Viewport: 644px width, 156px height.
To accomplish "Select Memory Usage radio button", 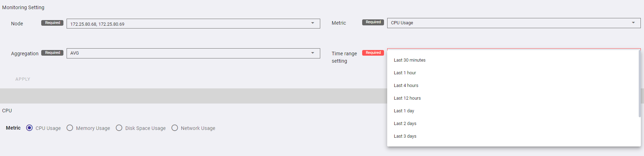I will pyautogui.click(x=70, y=128).
